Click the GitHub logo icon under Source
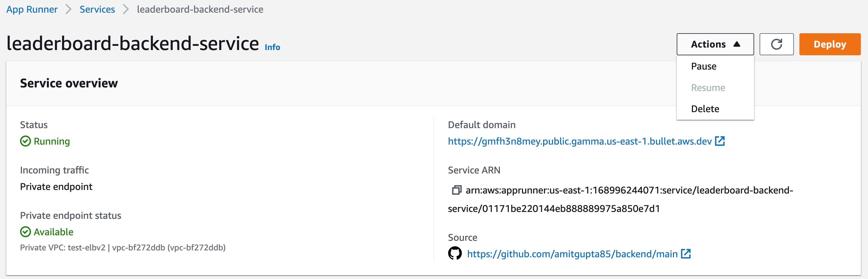 (455, 253)
